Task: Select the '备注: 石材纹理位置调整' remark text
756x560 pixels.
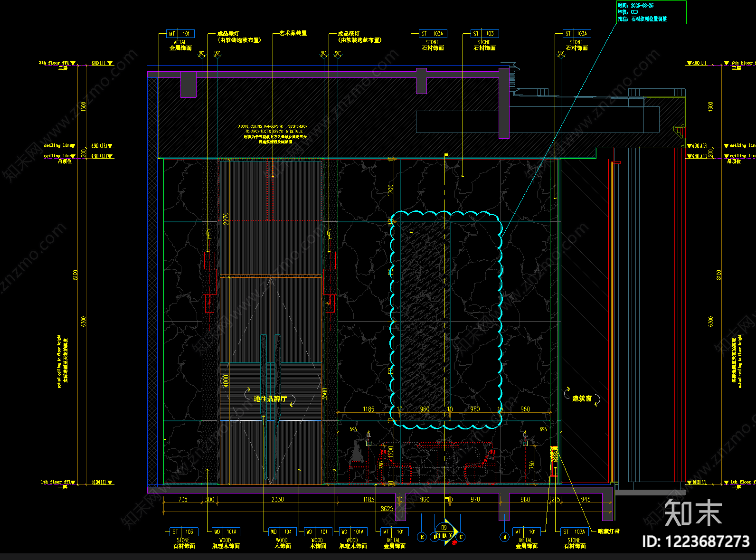Action: click(643, 19)
